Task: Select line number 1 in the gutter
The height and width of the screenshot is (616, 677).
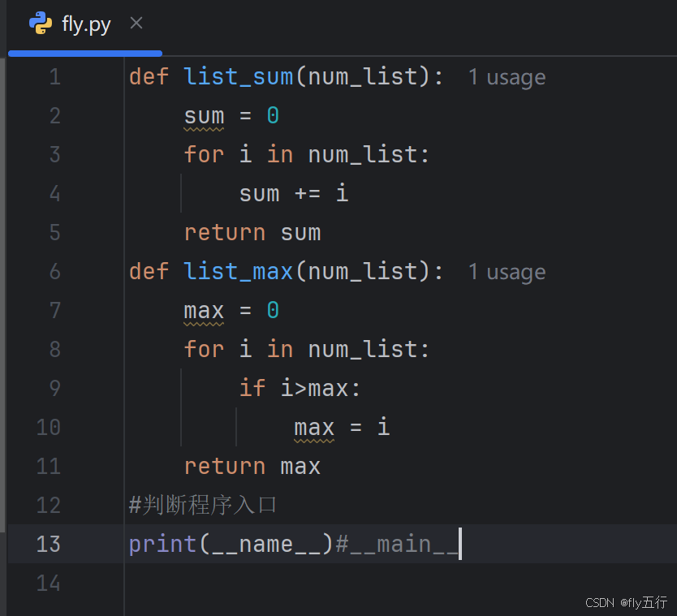Action: point(54,76)
